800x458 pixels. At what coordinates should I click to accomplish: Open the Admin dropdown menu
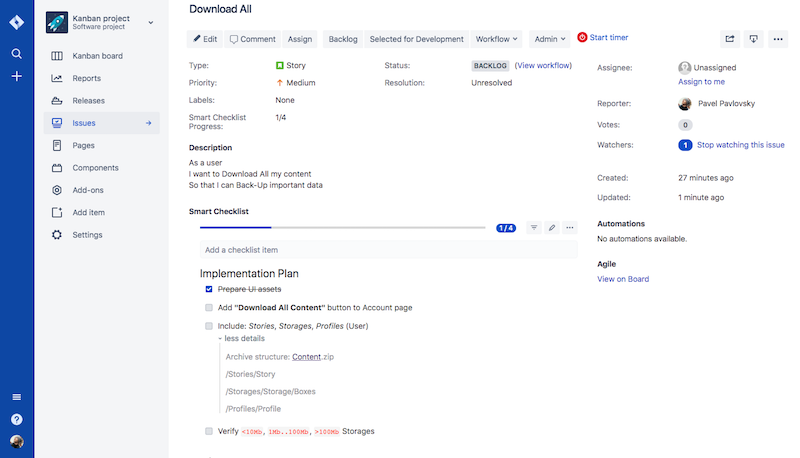(550, 39)
